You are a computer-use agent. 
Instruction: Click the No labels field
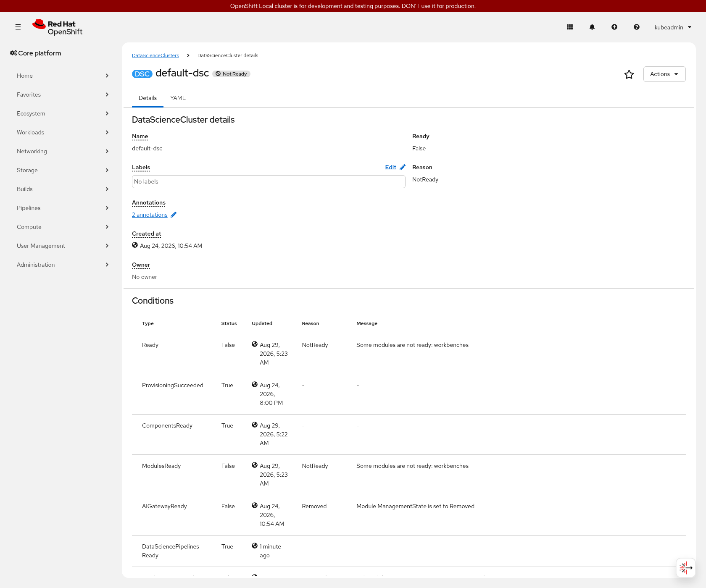[x=269, y=181]
